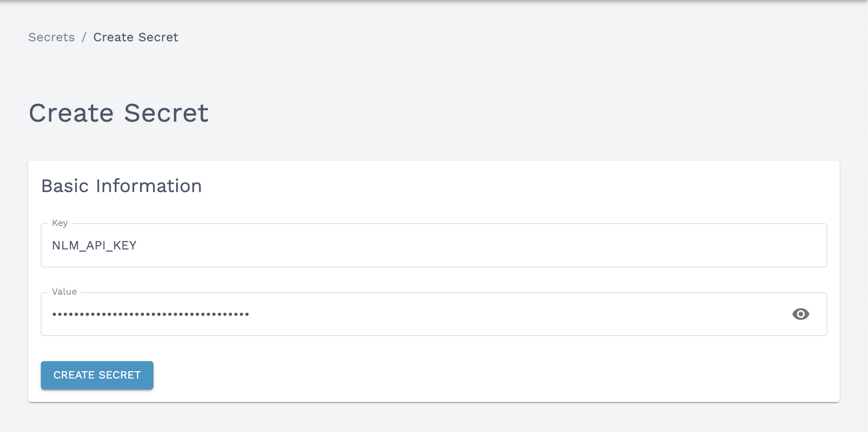Select the NLM_API_KEY text
This screenshot has height=432, width=868.
[94, 245]
